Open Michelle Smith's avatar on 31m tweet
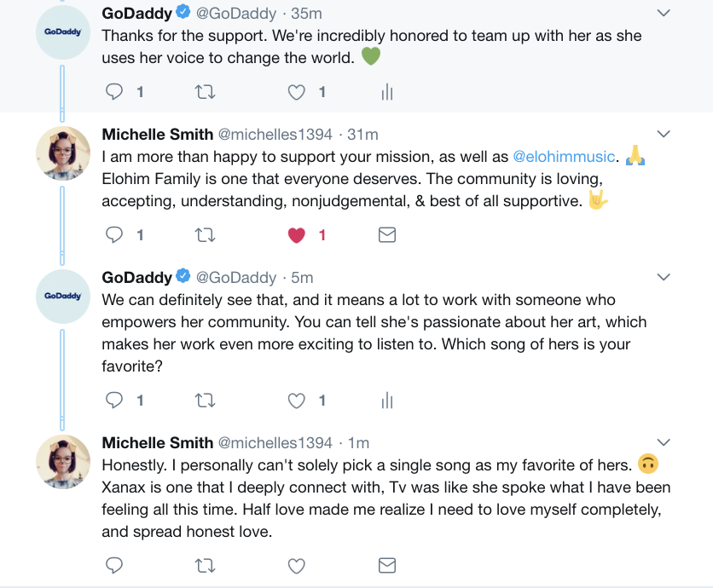The image size is (713, 588). tap(63, 153)
